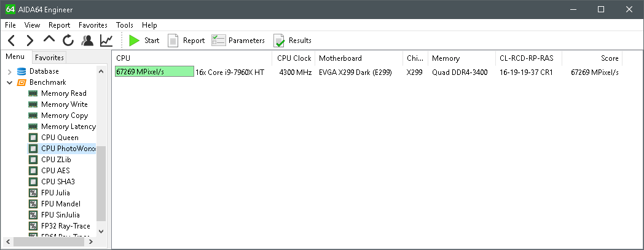
Task: Collapse the Benchmark tree node
Action: click(9, 82)
